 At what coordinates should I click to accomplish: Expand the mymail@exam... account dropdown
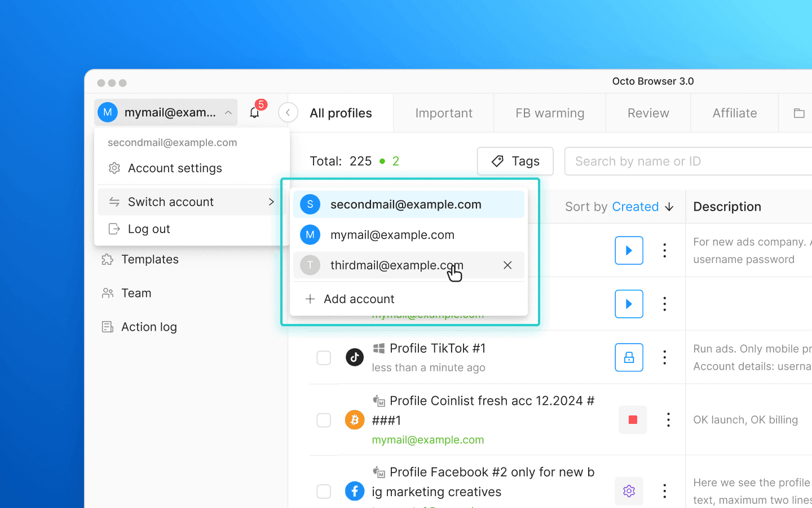pos(166,112)
